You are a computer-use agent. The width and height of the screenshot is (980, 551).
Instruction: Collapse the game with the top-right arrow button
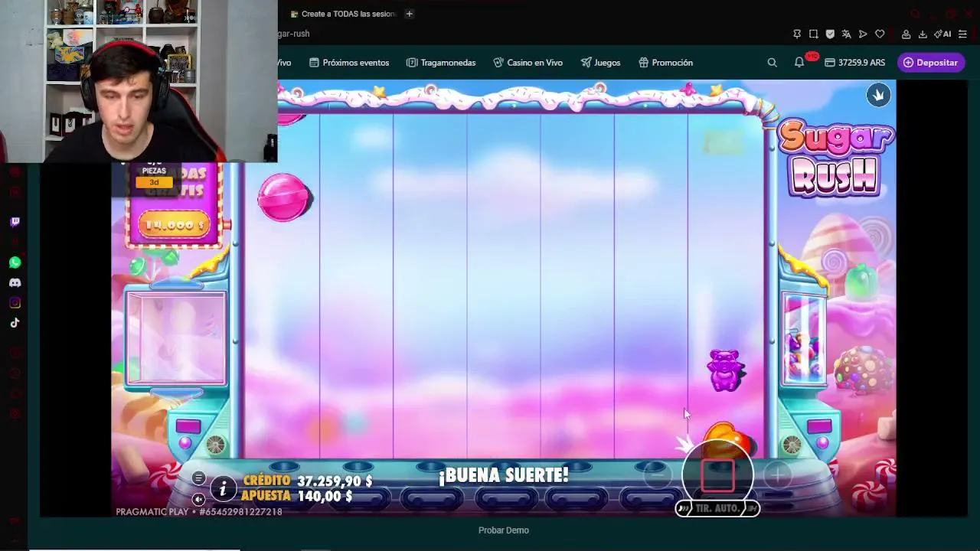coord(878,95)
